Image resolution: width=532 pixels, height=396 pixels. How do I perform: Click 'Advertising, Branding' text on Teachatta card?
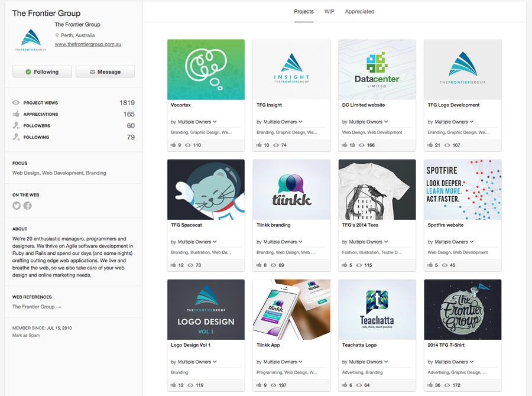pos(362,372)
